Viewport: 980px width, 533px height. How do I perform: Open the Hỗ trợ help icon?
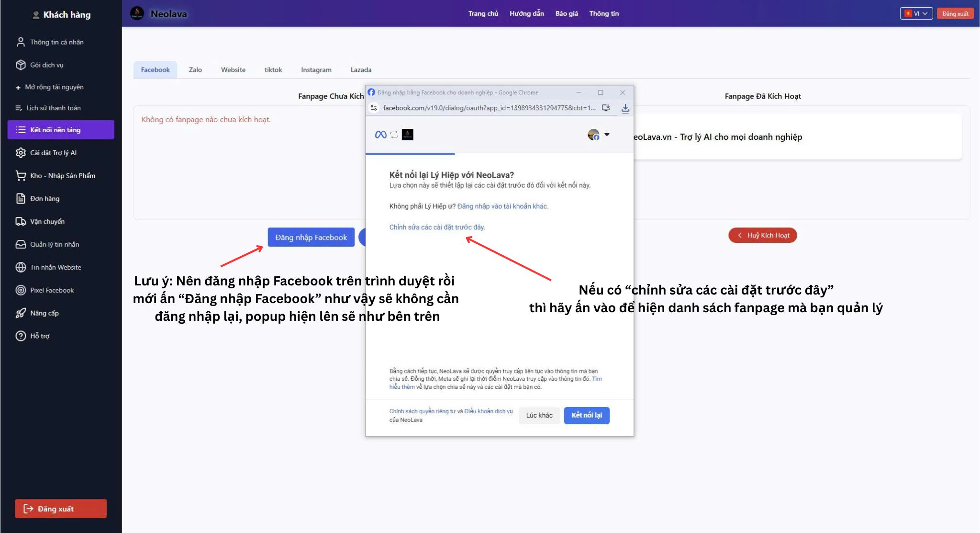[20, 336]
